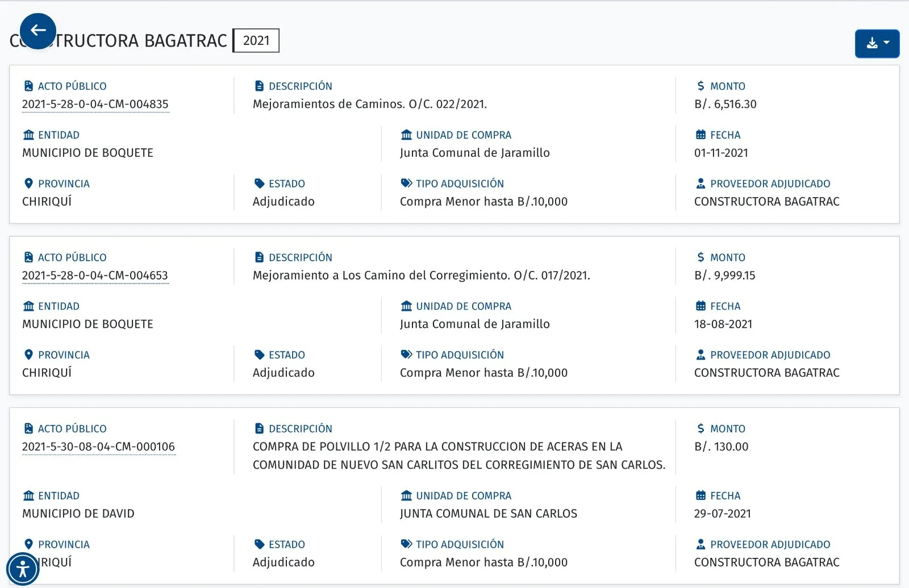Click Descripción icon for Mejoramientos de Caminos
Image resolution: width=909 pixels, height=588 pixels.
pyautogui.click(x=259, y=86)
